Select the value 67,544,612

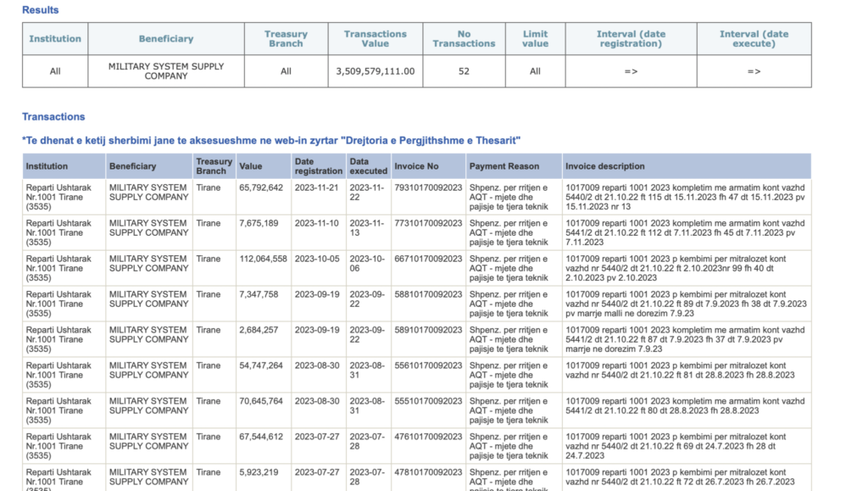click(x=261, y=437)
